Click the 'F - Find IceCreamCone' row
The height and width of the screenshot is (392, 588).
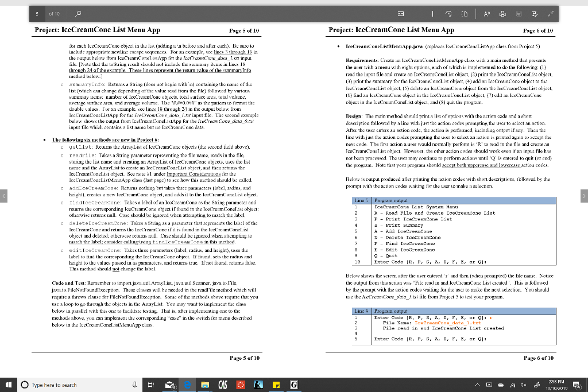pos(404,243)
